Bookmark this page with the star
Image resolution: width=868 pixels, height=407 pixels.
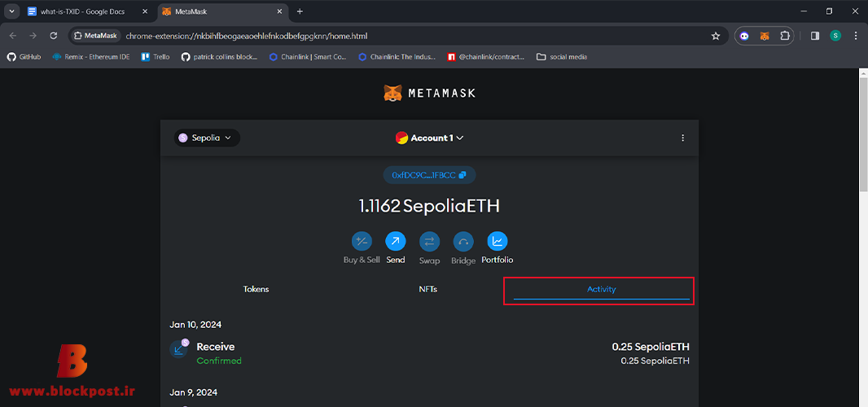point(715,36)
